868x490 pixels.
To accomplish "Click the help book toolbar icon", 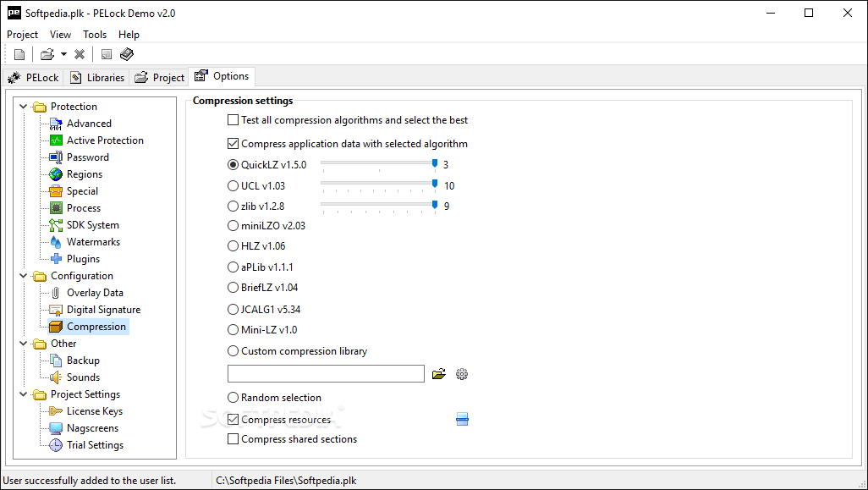I will point(127,54).
